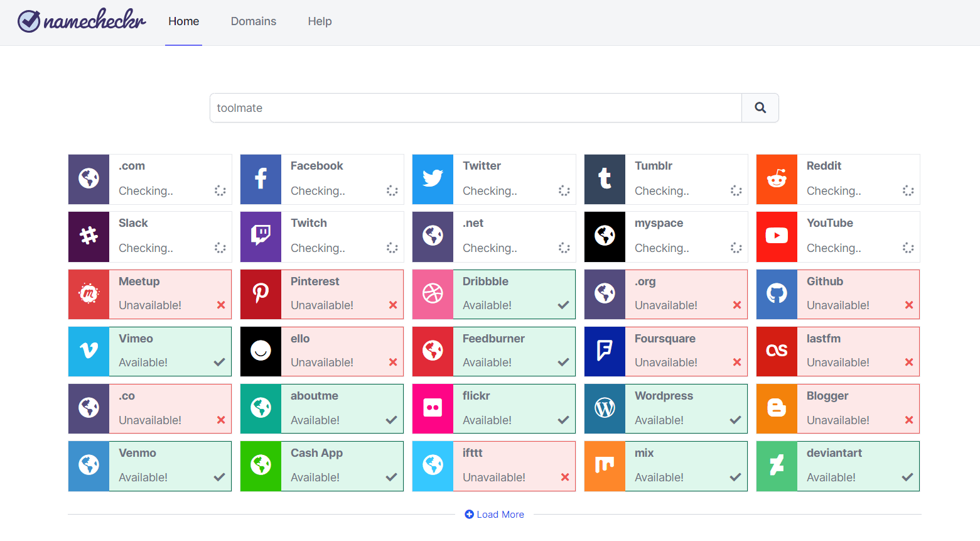
Task: Click the WordPress icon
Action: 604,408
